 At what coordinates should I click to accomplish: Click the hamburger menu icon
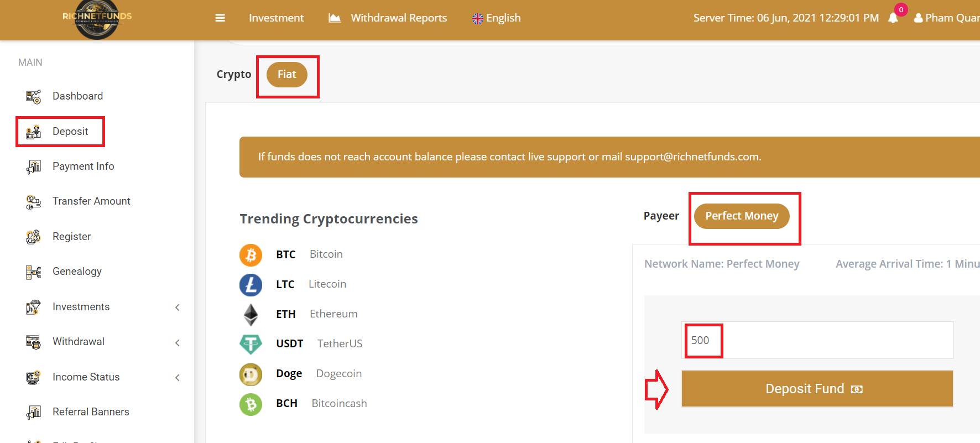(220, 18)
